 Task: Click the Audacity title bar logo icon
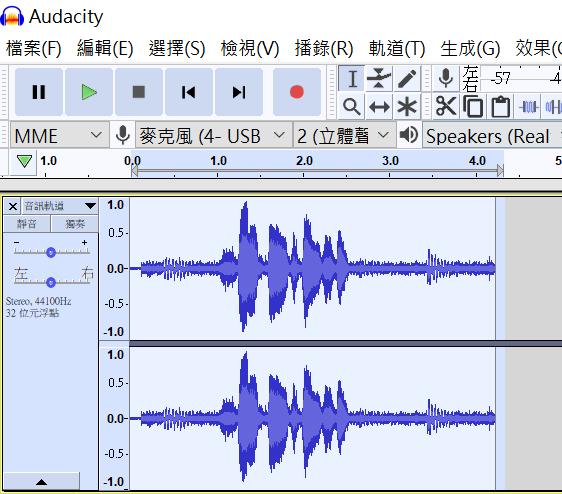pyautogui.click(x=12, y=17)
